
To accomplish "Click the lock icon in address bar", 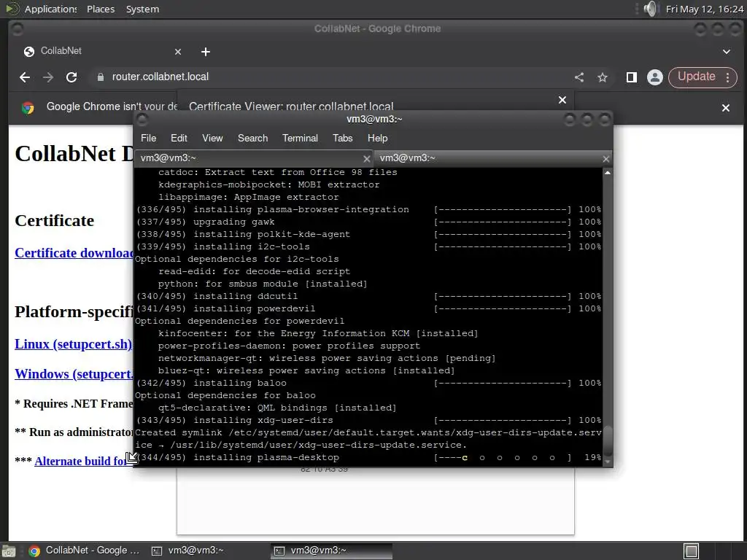I will (x=101, y=77).
